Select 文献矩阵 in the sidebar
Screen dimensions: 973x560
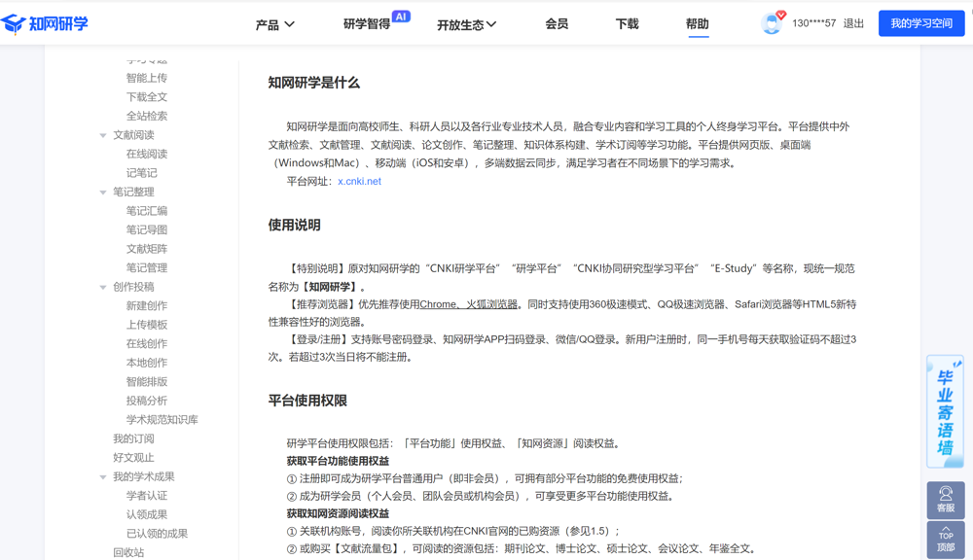coord(147,249)
